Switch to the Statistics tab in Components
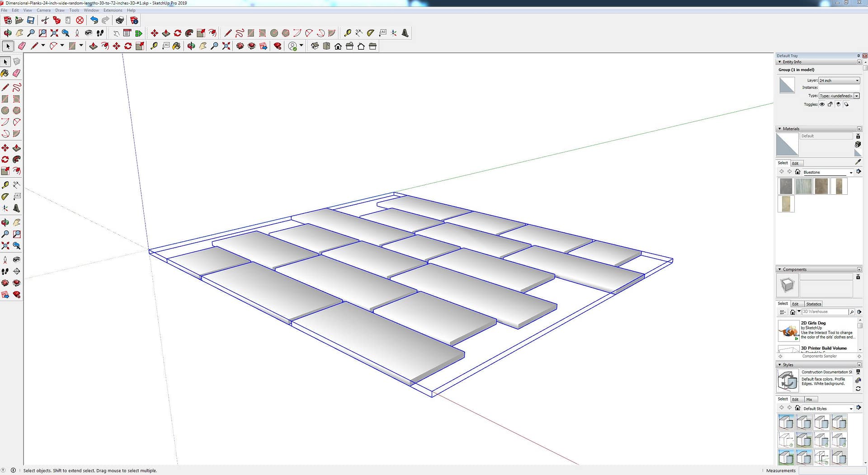Screen dimensions: 868x475 tap(813, 304)
